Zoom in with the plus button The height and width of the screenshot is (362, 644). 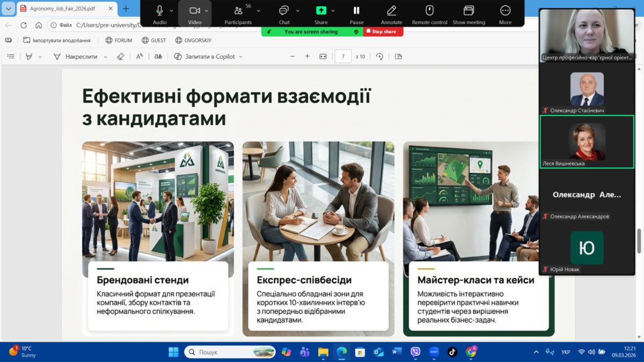[308, 56]
